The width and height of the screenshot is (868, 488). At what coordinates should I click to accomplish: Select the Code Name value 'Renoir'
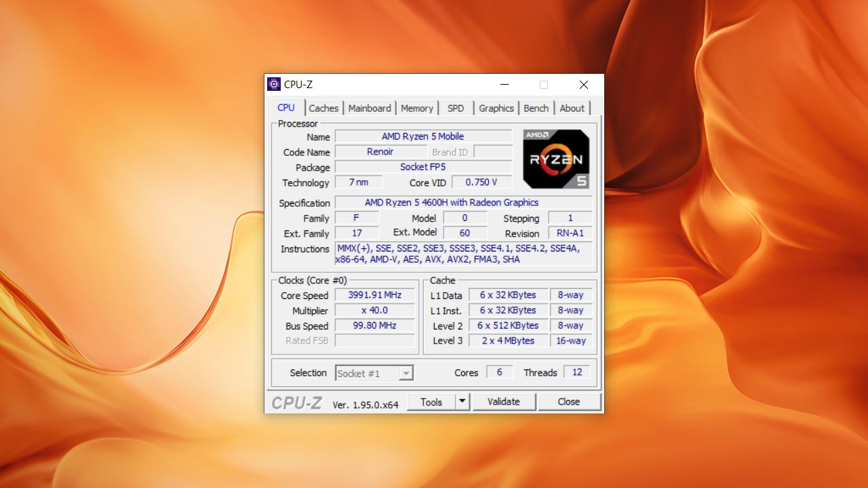click(380, 152)
